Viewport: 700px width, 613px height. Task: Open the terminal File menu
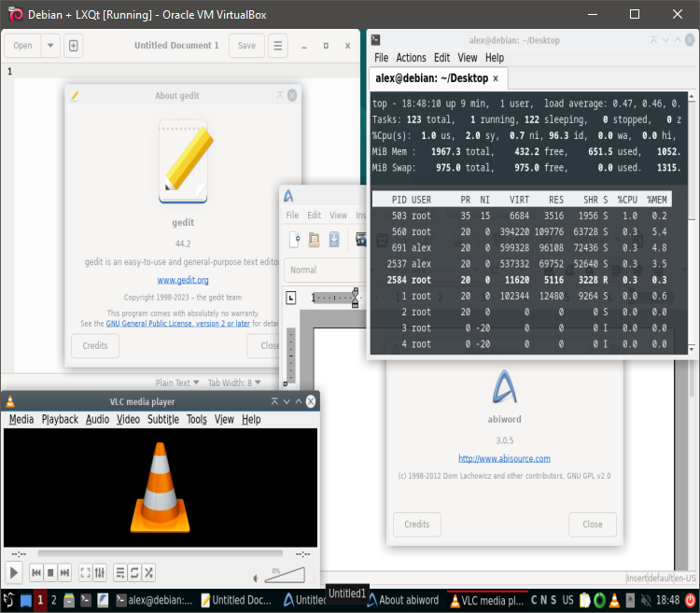pyautogui.click(x=381, y=58)
